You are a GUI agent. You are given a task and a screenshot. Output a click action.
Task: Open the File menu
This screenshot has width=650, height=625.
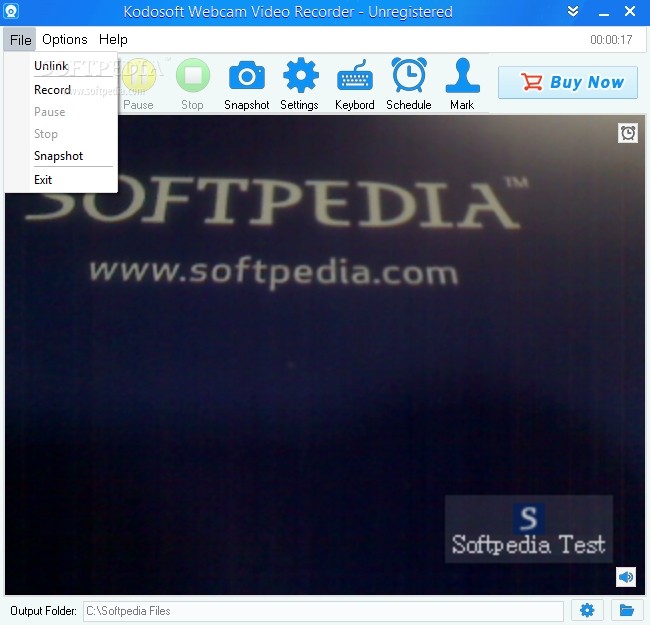pyautogui.click(x=20, y=40)
